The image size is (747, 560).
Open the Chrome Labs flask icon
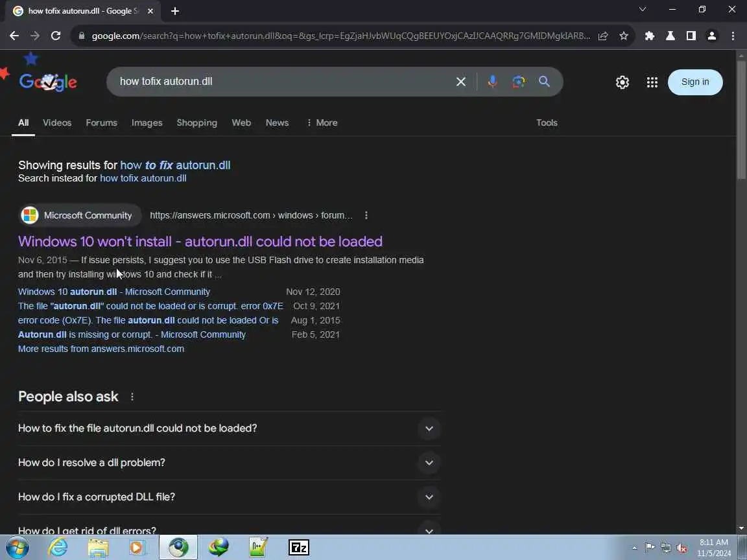tap(670, 36)
